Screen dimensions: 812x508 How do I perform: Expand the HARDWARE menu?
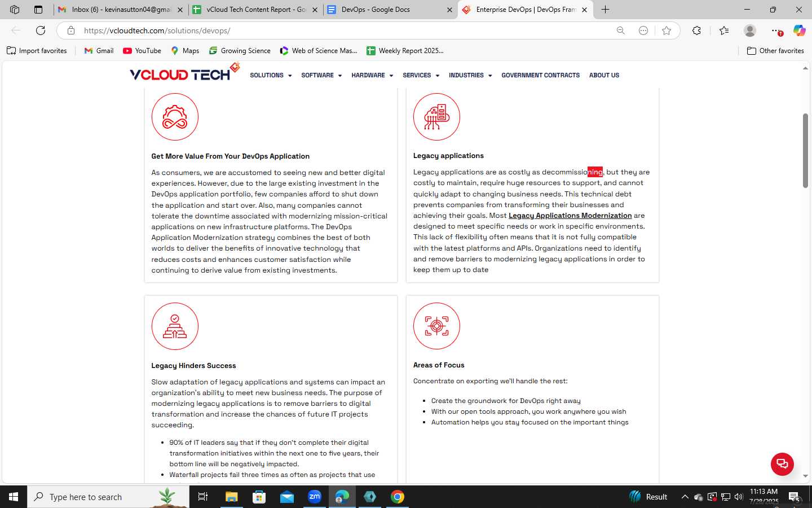pos(372,75)
